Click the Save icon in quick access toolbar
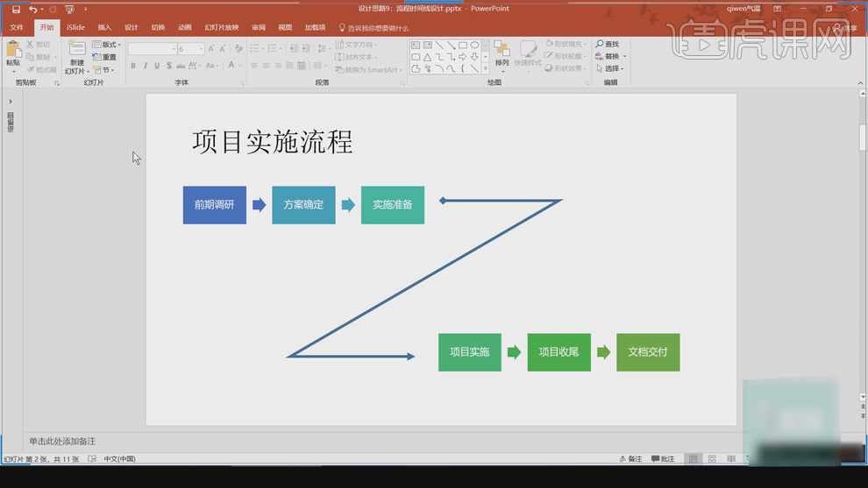This screenshot has height=488, width=868. pos(16,10)
